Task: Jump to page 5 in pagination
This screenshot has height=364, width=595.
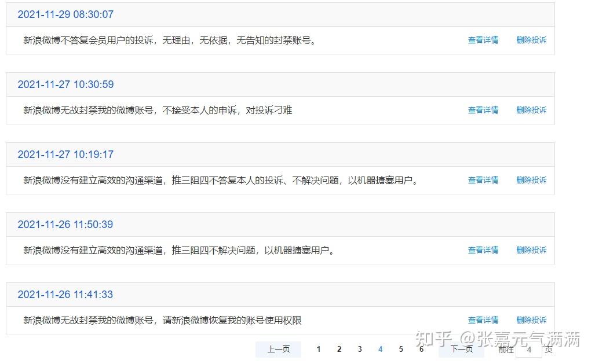Action: coord(401,349)
